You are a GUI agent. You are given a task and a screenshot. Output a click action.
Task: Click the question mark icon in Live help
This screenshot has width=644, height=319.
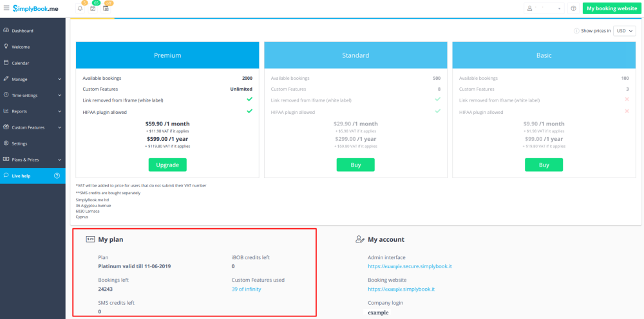57,176
